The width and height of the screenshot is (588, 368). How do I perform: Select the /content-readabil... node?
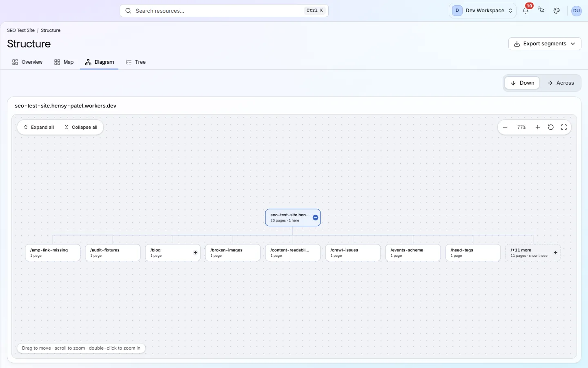[x=293, y=253]
